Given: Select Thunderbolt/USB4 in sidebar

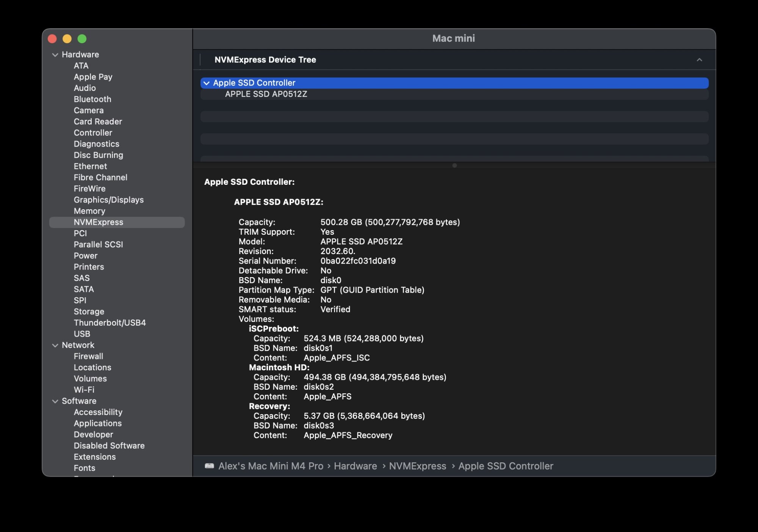Looking at the screenshot, I should (110, 323).
